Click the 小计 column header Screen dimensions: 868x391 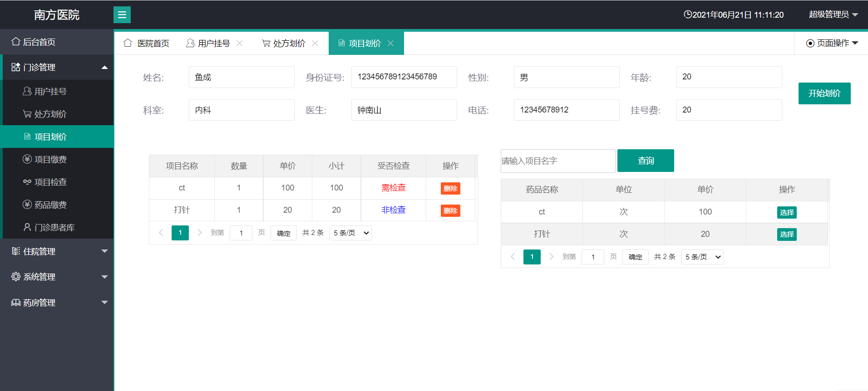click(336, 166)
